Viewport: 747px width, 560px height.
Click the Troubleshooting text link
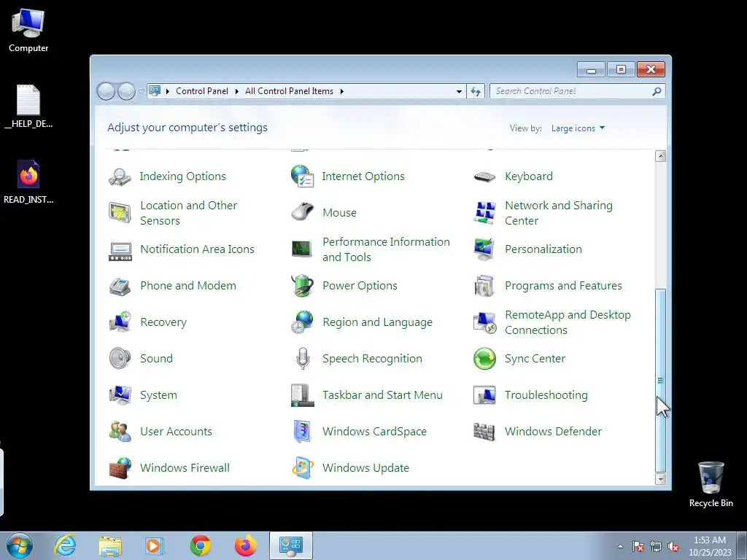pos(546,395)
